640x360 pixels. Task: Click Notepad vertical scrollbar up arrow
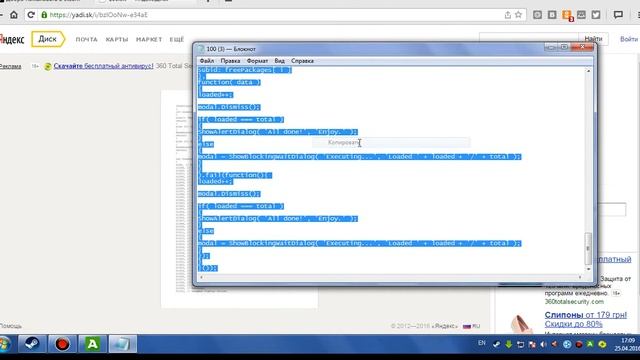[x=588, y=71]
